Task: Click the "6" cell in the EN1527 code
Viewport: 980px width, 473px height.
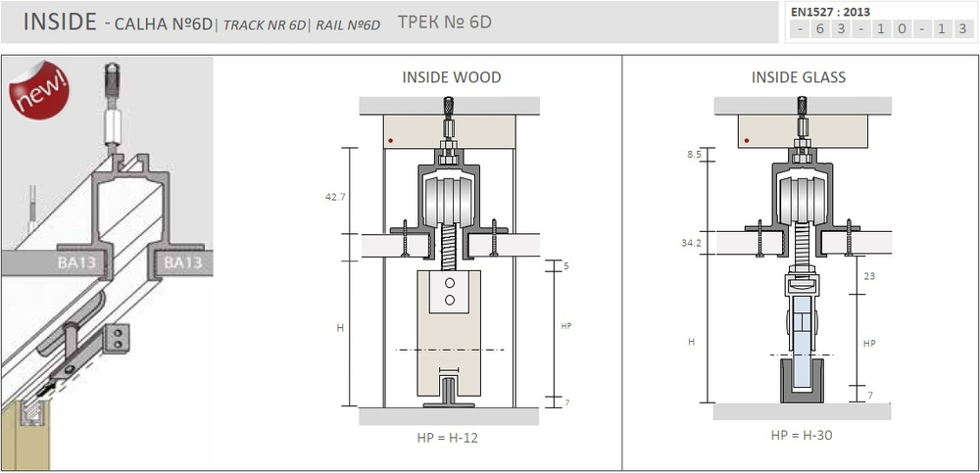Action: tap(820, 29)
